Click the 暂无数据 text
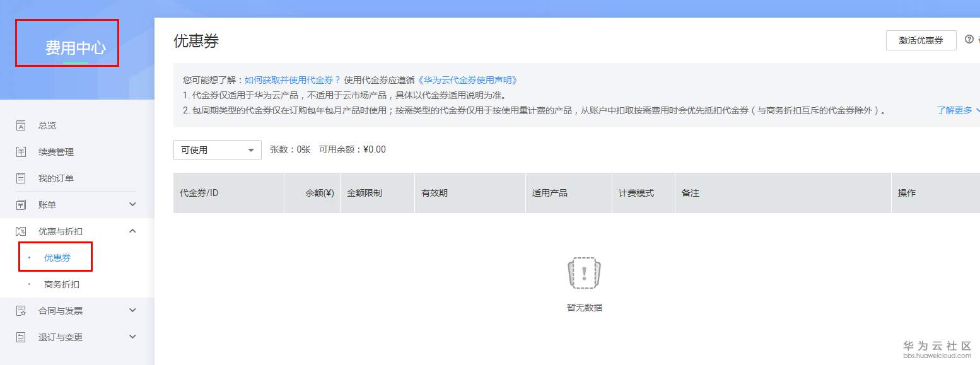 coord(584,308)
